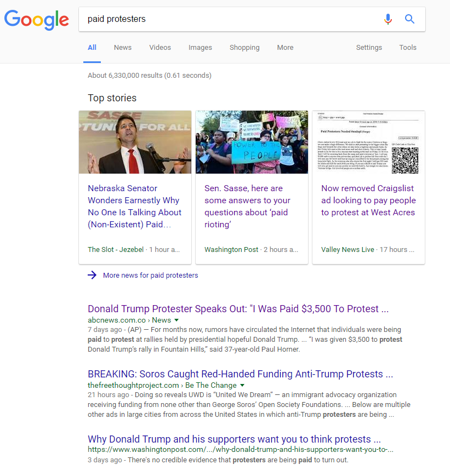Open the Settings menu
Screen dimensions: 450x476
(369, 48)
